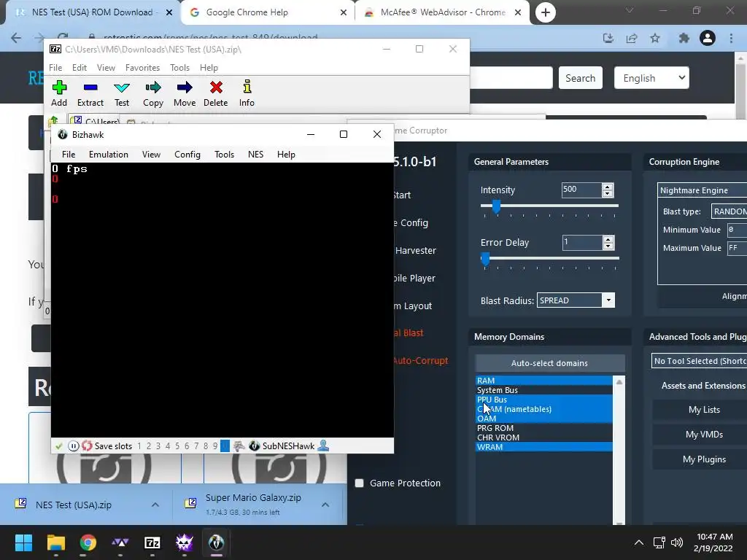Image resolution: width=747 pixels, height=560 pixels.
Task: Select OAM memory domain
Action: [543, 418]
